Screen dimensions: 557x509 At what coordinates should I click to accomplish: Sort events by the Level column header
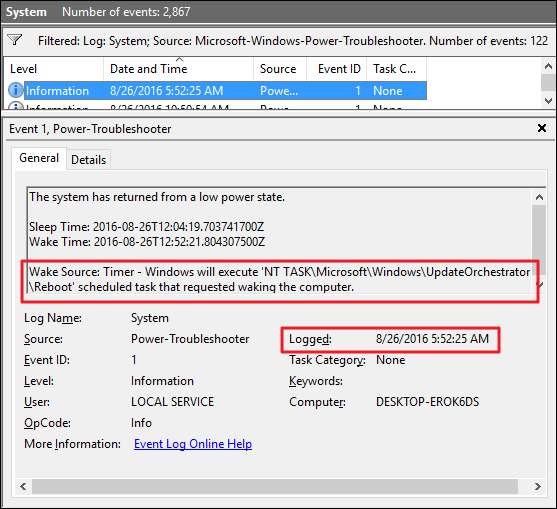[x=53, y=69]
